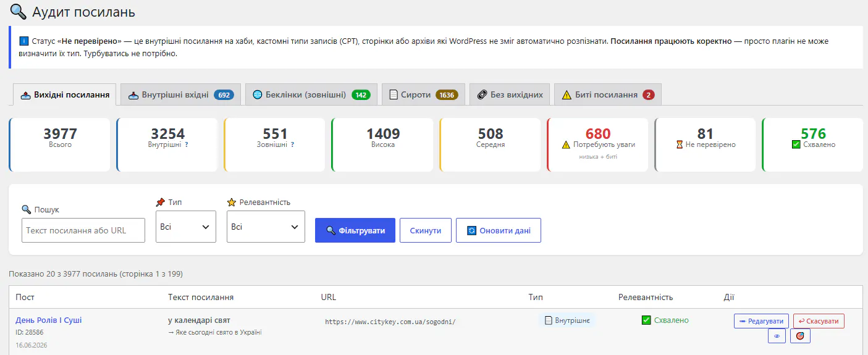Click the warning icon on Биті посилання tab

pos(567,95)
